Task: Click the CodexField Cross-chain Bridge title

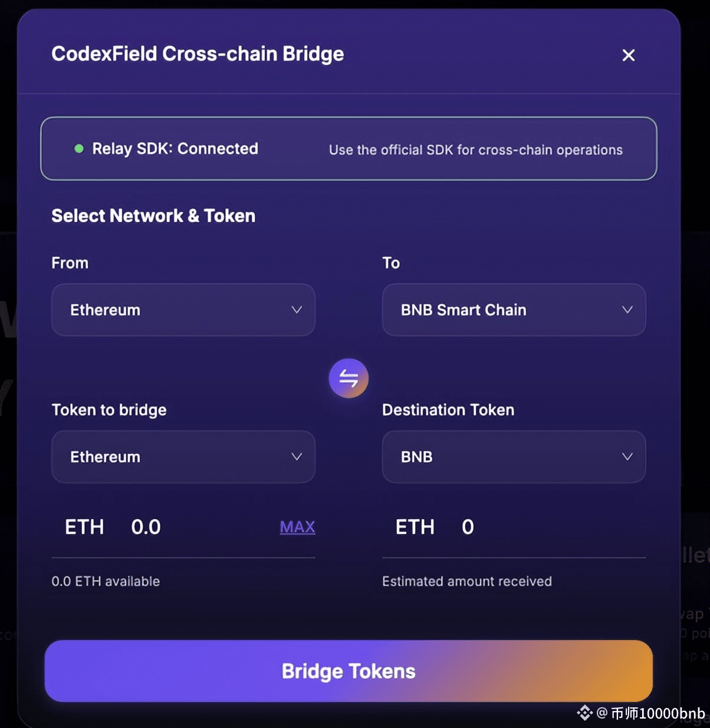Action: click(x=198, y=54)
